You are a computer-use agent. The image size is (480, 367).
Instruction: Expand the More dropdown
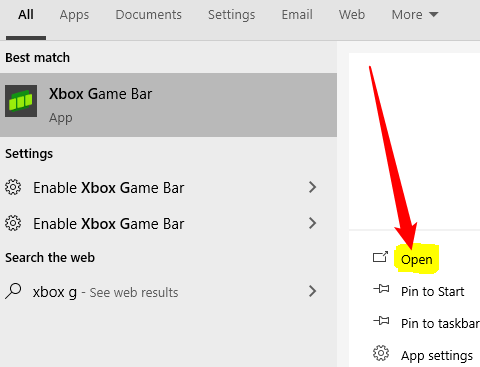[x=415, y=15]
